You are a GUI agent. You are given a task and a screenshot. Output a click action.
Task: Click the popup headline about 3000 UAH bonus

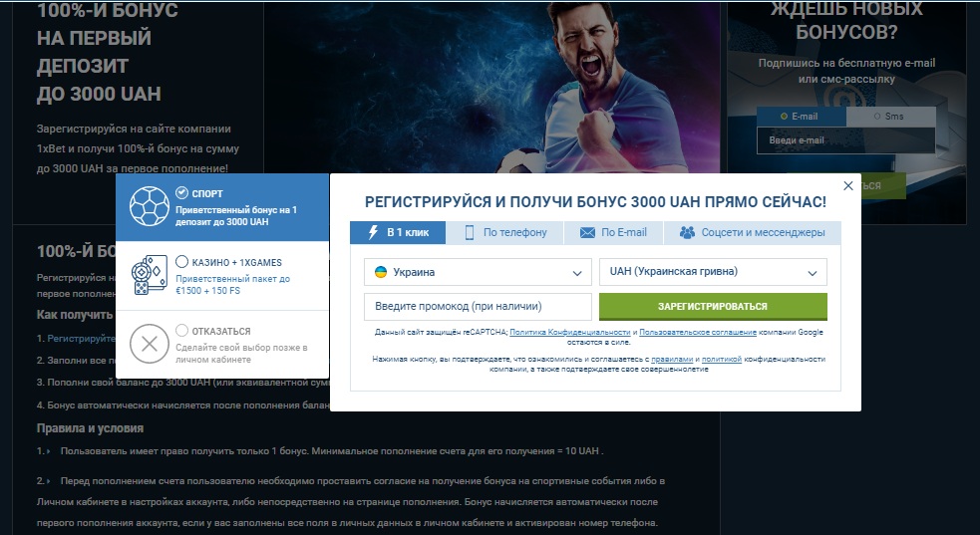595,201
